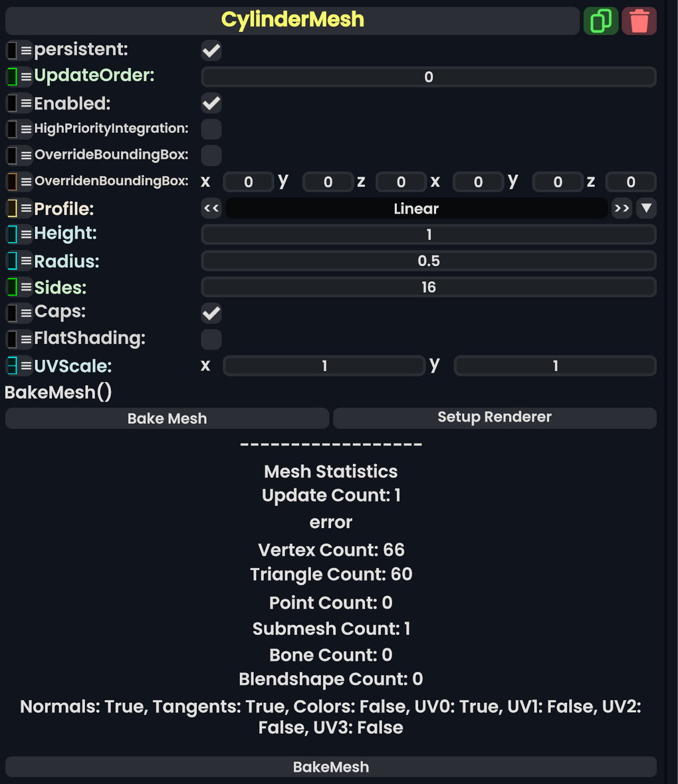Advance Profile using the >> arrow
The width and height of the screenshot is (678, 784).
pyautogui.click(x=621, y=208)
